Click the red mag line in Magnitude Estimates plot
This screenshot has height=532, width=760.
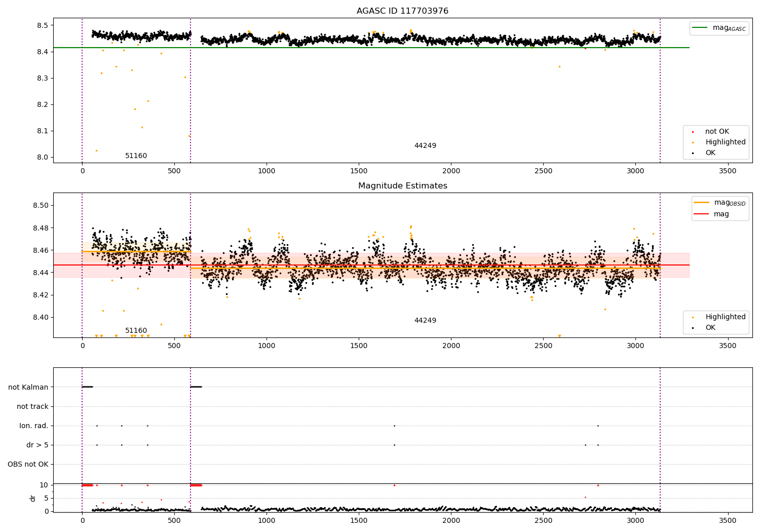371,265
